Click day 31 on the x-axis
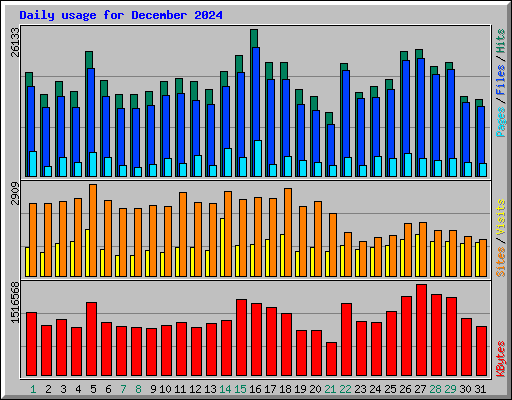 480,389
